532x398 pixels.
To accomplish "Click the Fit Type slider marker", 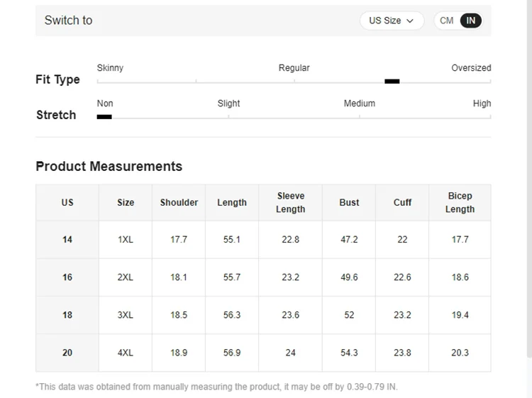I will pyautogui.click(x=392, y=82).
